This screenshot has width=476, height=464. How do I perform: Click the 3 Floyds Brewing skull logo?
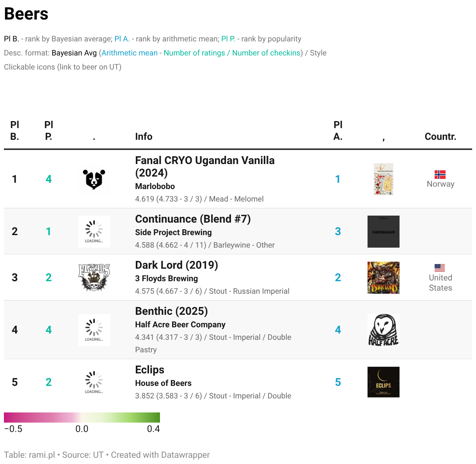pos(94,278)
